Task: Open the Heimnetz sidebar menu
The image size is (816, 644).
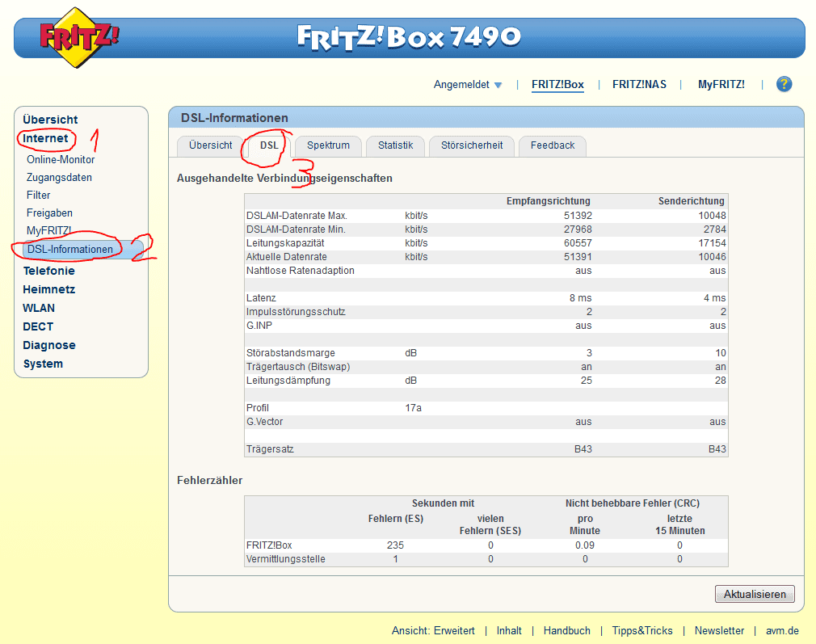Action: click(x=49, y=289)
